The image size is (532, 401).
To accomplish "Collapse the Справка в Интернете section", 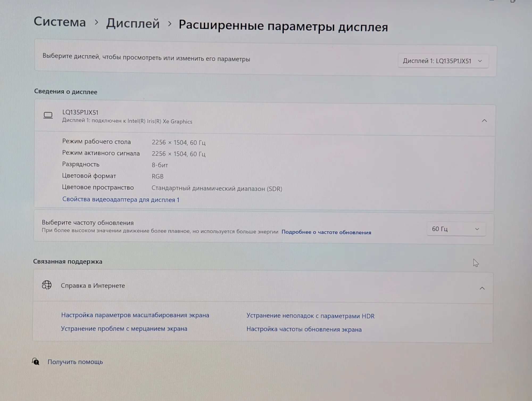I will (482, 288).
